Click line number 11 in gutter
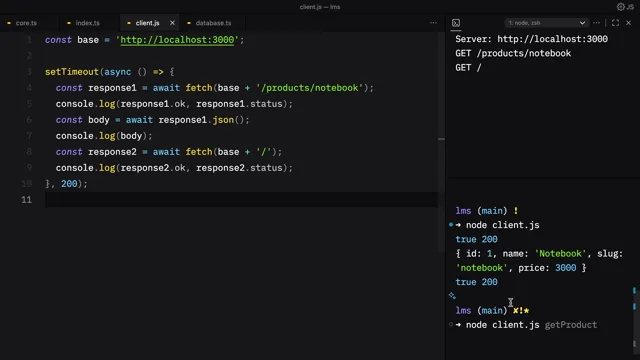 click(27, 200)
